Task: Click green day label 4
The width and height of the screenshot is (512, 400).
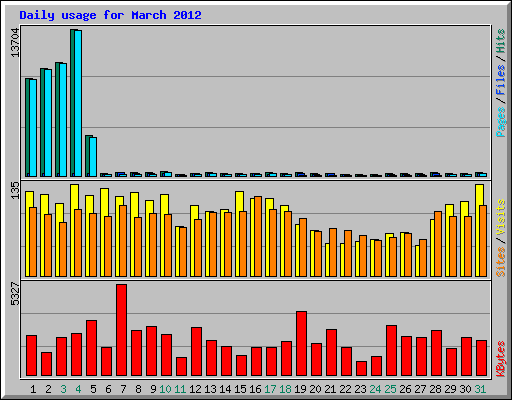Action: (x=78, y=389)
